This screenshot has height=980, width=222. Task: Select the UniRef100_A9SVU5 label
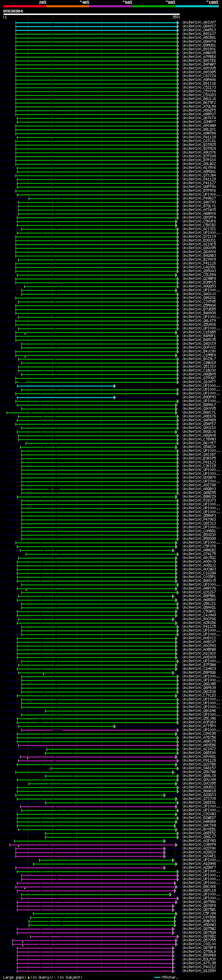pos(199,68)
